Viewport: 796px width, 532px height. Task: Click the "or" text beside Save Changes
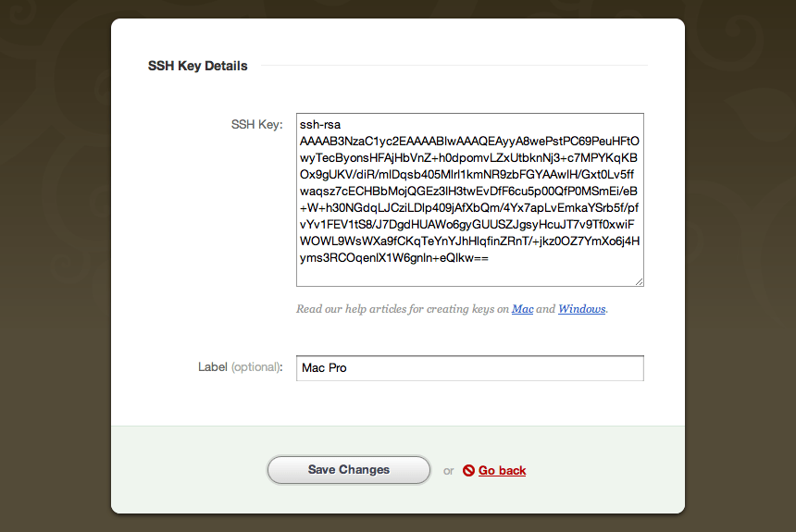[448, 471]
